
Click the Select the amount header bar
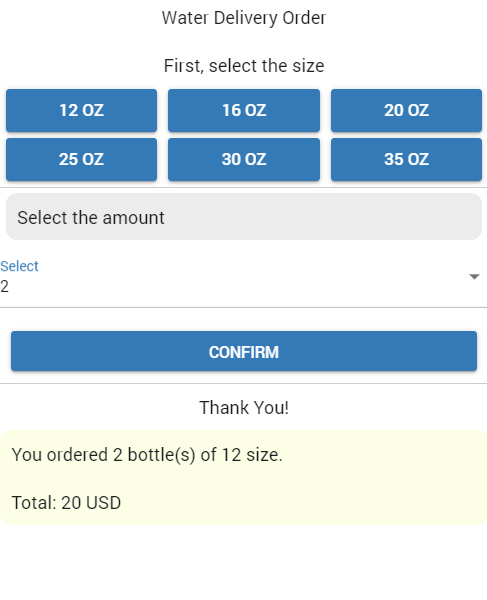pos(244,217)
